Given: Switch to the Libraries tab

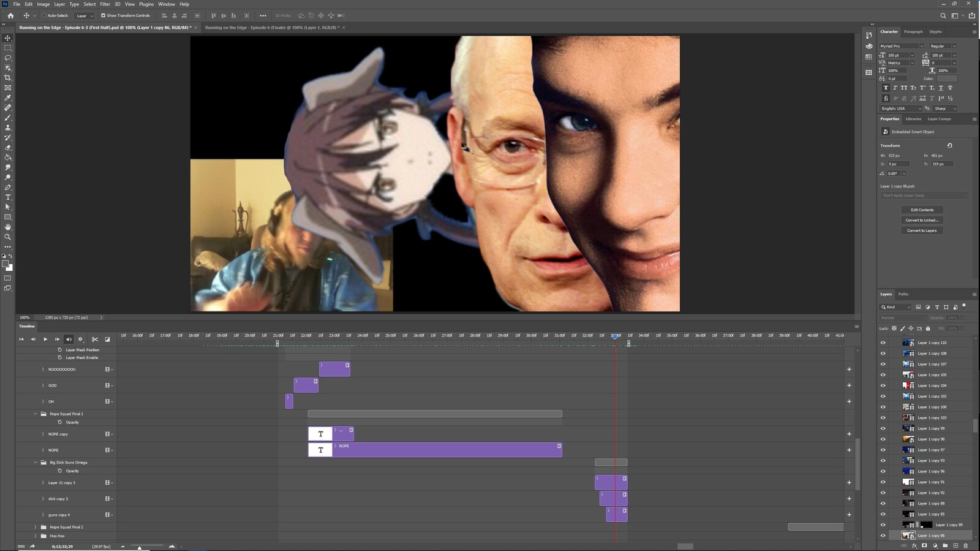Looking at the screenshot, I should click(913, 119).
